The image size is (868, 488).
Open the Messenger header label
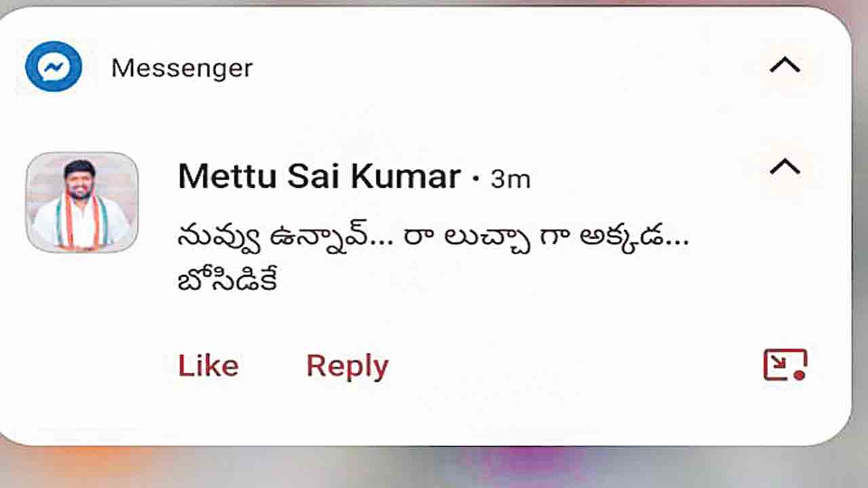[x=182, y=67]
